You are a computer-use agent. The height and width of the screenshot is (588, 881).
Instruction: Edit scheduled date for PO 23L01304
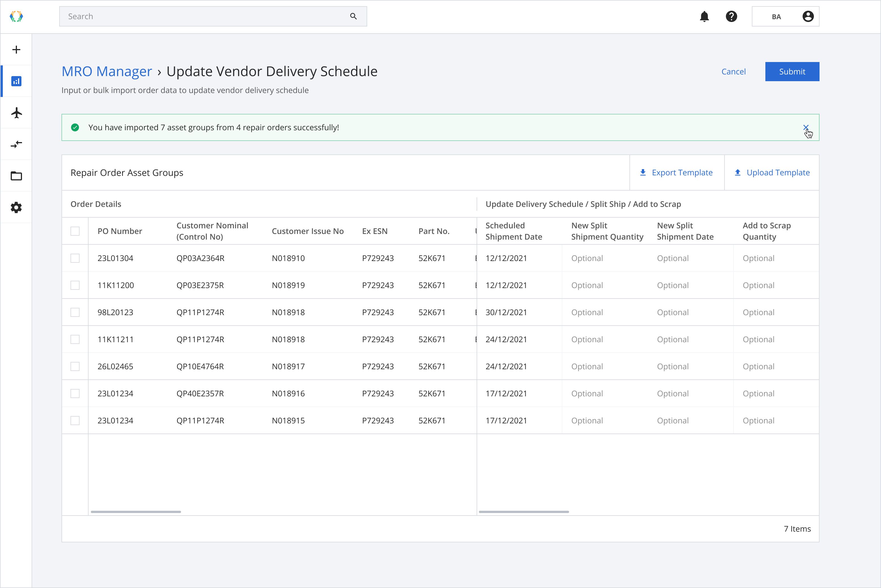[x=519, y=258]
